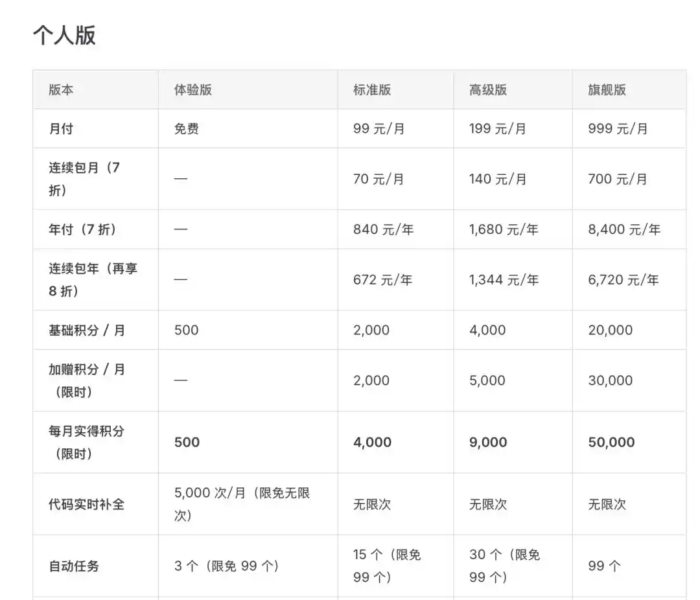Click the 基础积分 / 月 row label
This screenshot has height=600, width=700.
87,330
